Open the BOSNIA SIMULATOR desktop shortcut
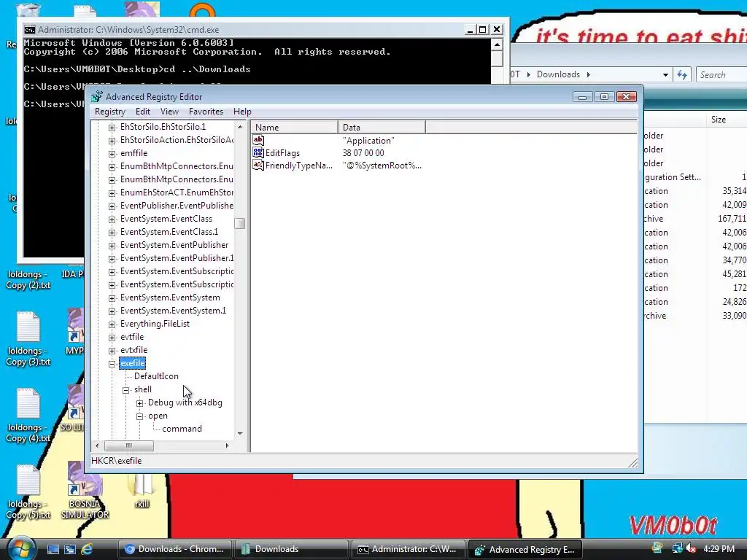Viewport: 747px width, 560px height. (85, 491)
